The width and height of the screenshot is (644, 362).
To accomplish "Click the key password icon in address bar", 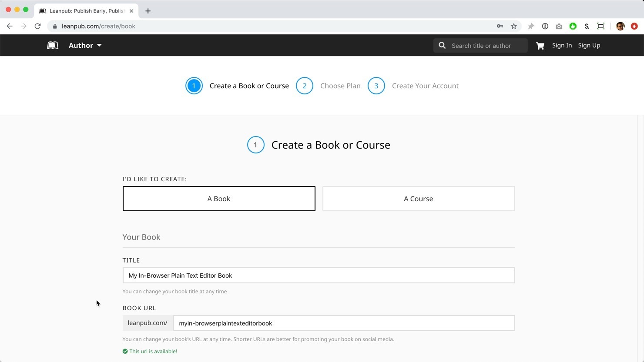I will (x=500, y=26).
